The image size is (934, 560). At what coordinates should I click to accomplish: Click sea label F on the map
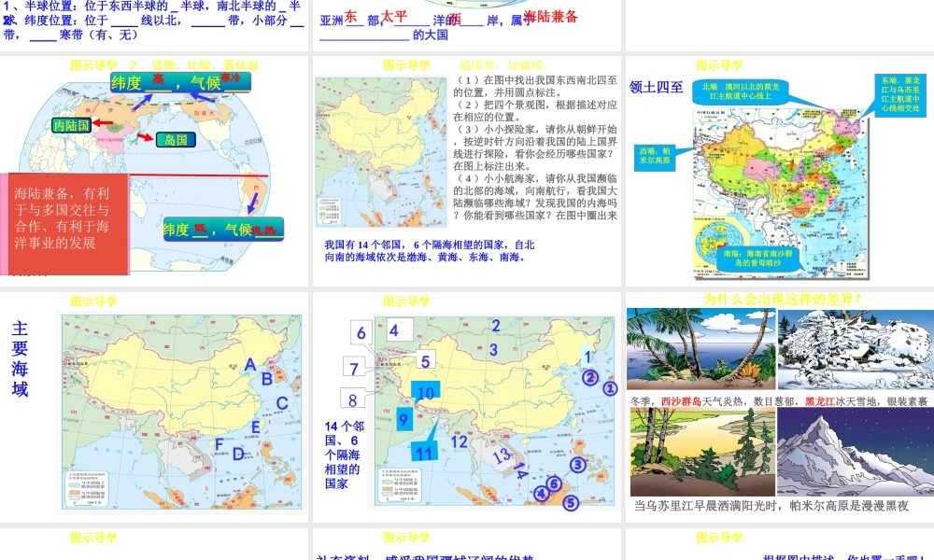(x=219, y=444)
